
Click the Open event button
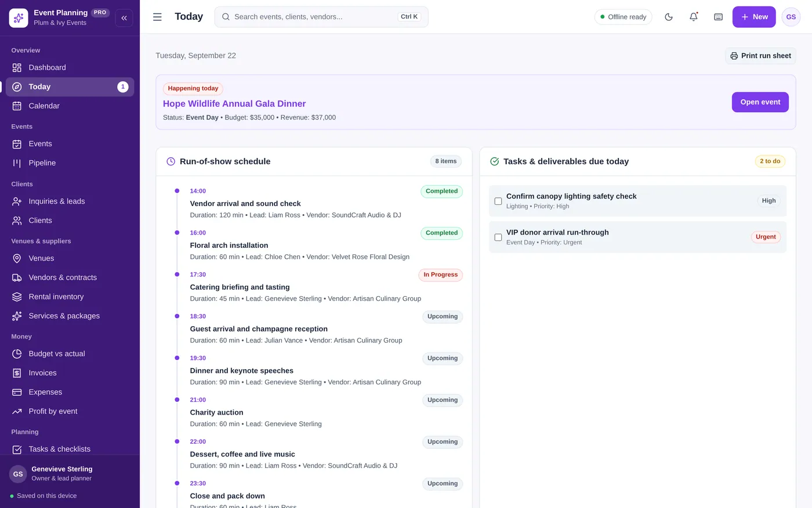760,102
